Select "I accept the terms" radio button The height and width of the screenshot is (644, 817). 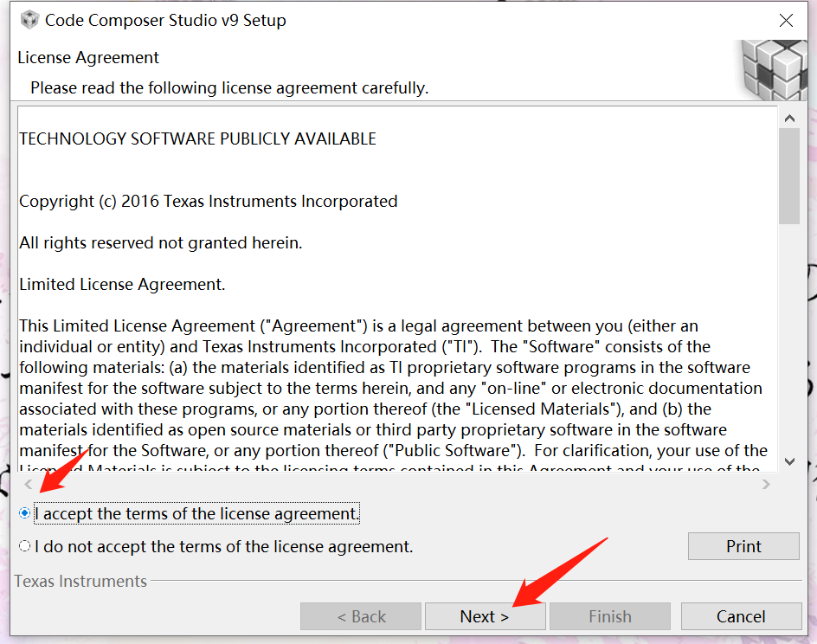tap(24, 513)
